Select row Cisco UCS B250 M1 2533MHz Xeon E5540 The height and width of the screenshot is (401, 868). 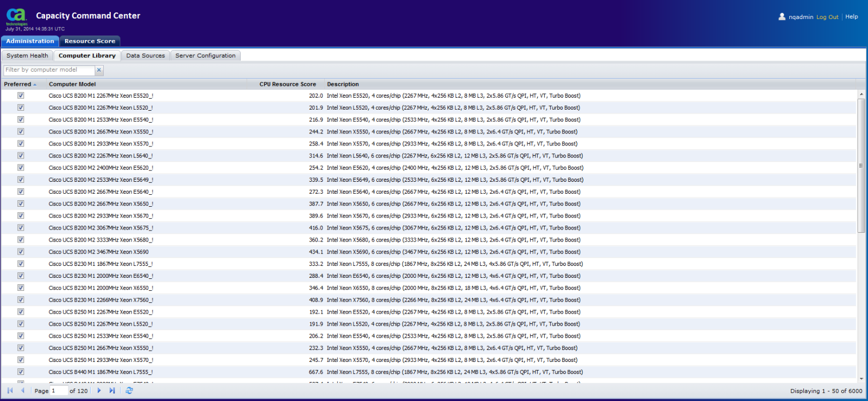(429, 336)
